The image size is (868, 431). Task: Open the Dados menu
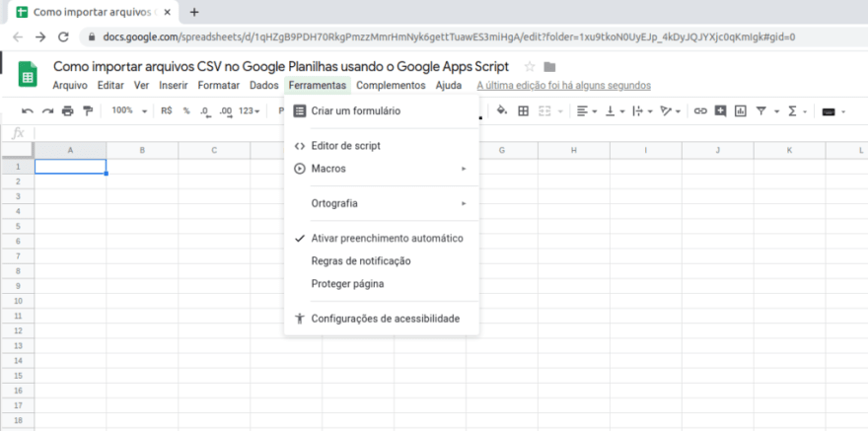pyautogui.click(x=264, y=85)
